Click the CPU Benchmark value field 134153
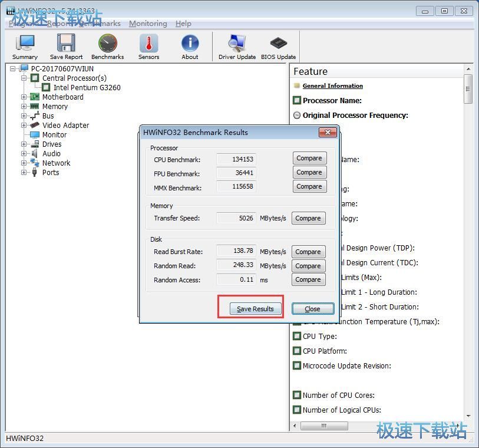 click(x=236, y=159)
